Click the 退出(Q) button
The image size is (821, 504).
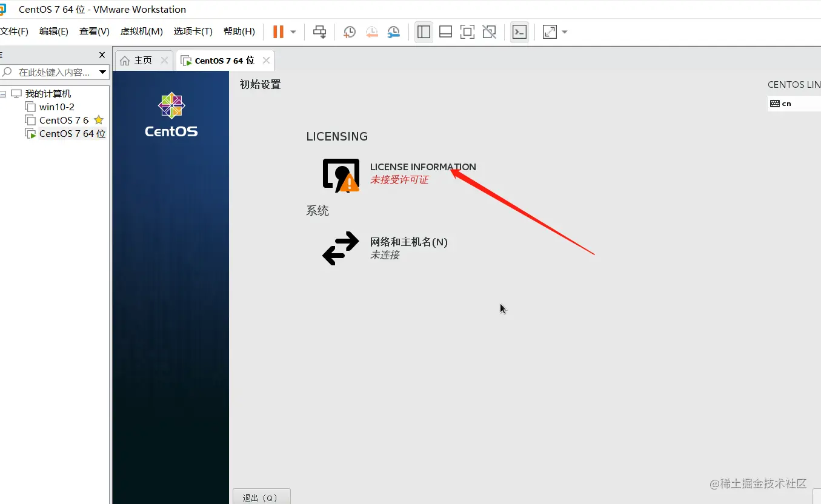click(x=261, y=497)
